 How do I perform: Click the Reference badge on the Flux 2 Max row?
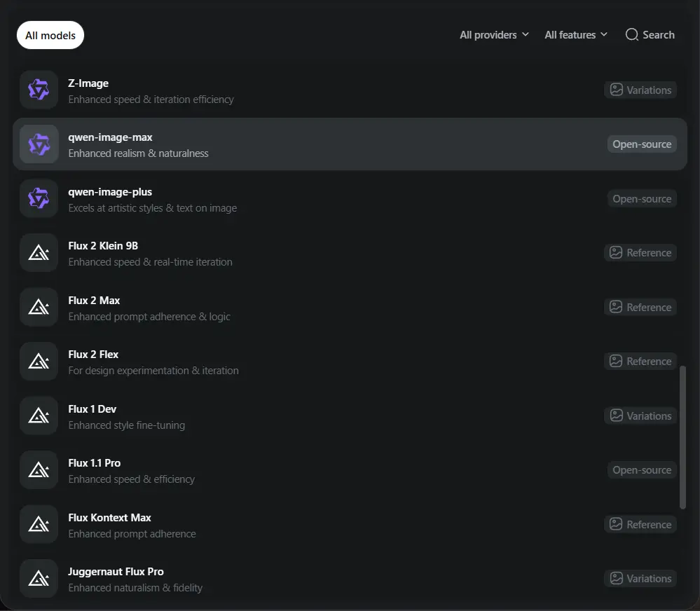pos(640,307)
